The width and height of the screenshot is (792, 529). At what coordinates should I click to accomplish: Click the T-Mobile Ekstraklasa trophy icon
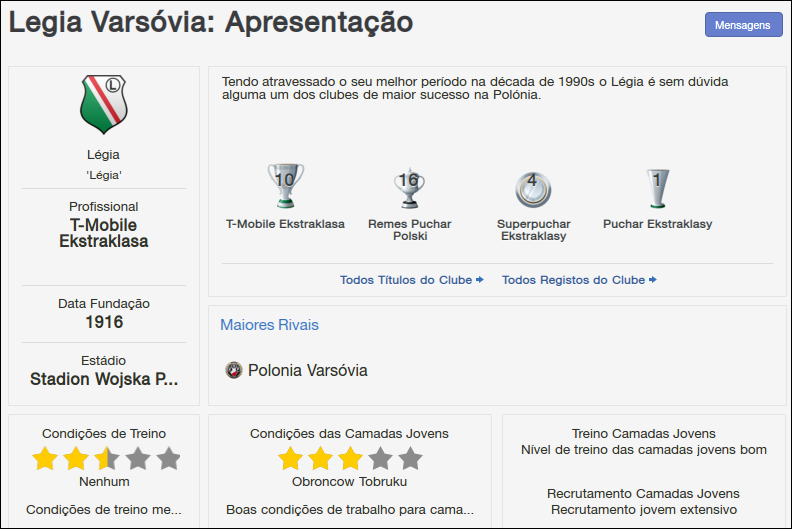coord(285,185)
